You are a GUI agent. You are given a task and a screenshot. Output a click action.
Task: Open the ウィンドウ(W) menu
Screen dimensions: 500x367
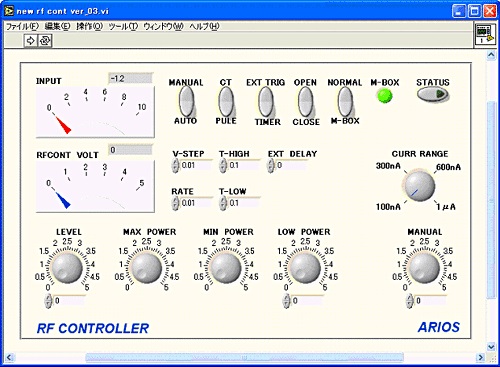(x=163, y=26)
